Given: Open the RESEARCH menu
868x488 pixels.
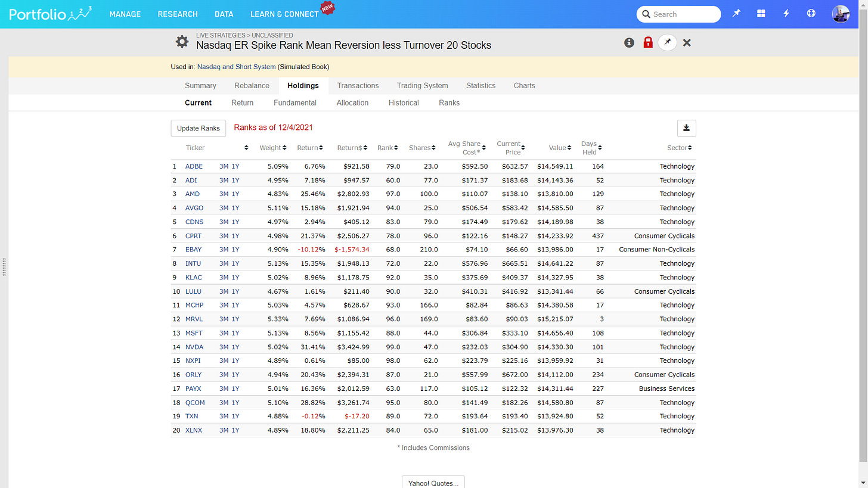Looking at the screenshot, I should pyautogui.click(x=178, y=14).
